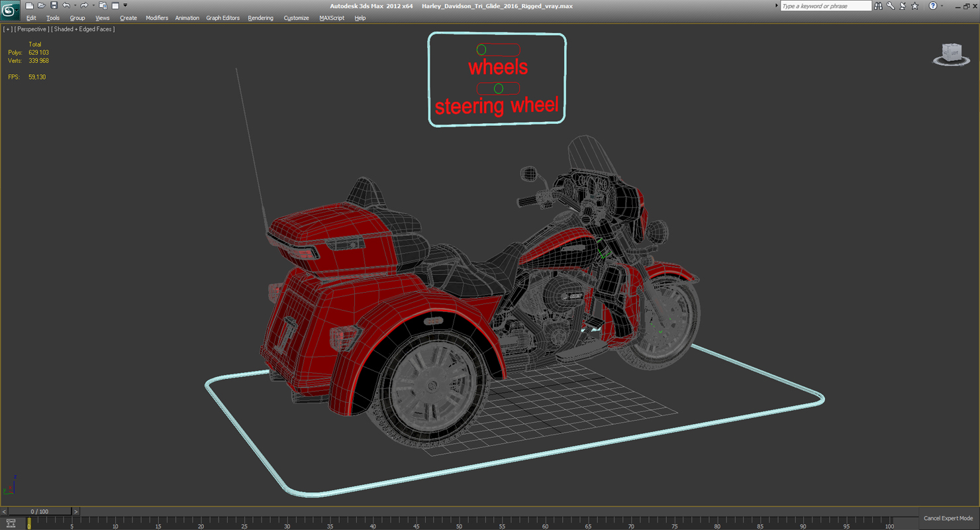
Task: Click the Redo arrow icon
Action: point(84,6)
